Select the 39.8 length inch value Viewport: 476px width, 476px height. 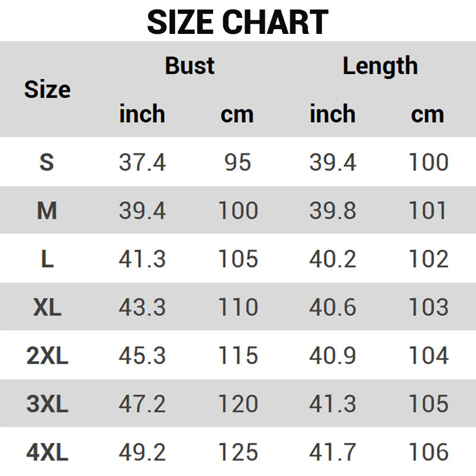[x=333, y=211]
